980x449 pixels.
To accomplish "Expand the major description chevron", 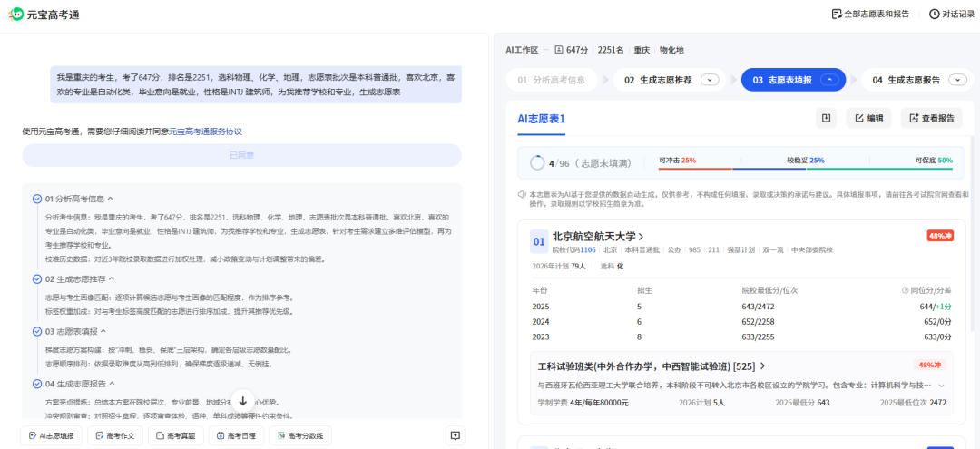I will (x=942, y=386).
